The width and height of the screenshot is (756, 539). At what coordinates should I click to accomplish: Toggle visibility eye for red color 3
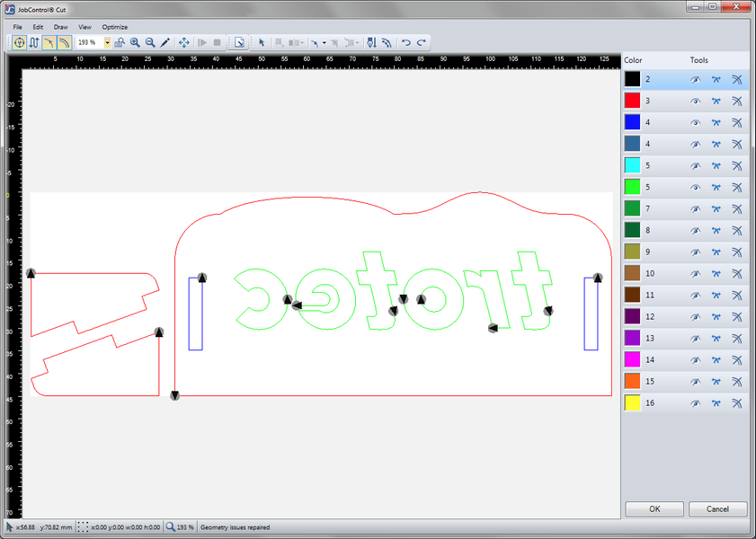pyautogui.click(x=695, y=102)
